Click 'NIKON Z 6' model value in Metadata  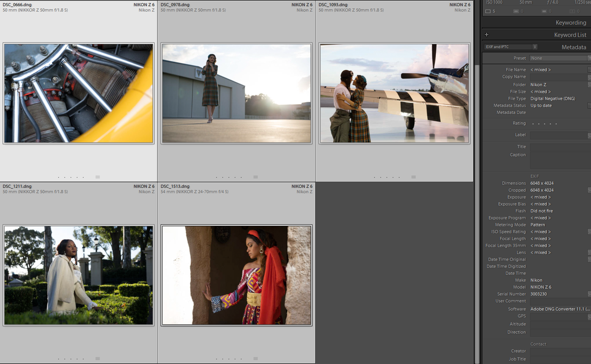tap(541, 287)
